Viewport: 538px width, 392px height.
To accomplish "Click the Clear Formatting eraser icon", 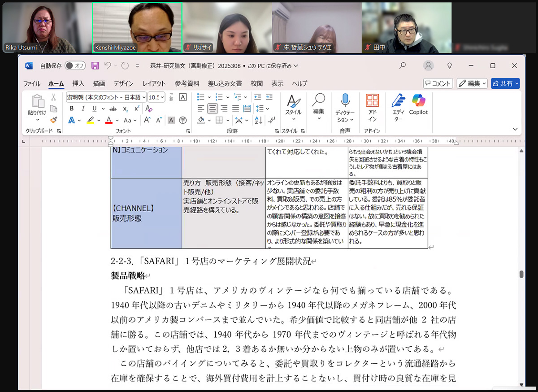I will [x=149, y=109].
